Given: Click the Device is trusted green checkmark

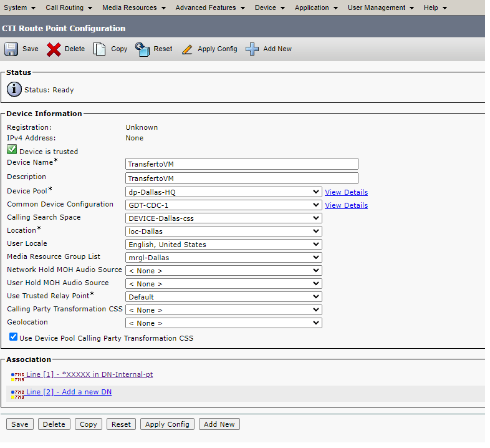Looking at the screenshot, I should [12, 150].
